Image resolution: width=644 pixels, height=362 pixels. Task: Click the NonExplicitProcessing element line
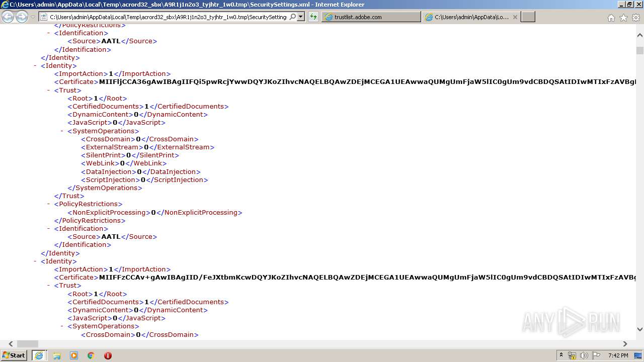(x=155, y=212)
